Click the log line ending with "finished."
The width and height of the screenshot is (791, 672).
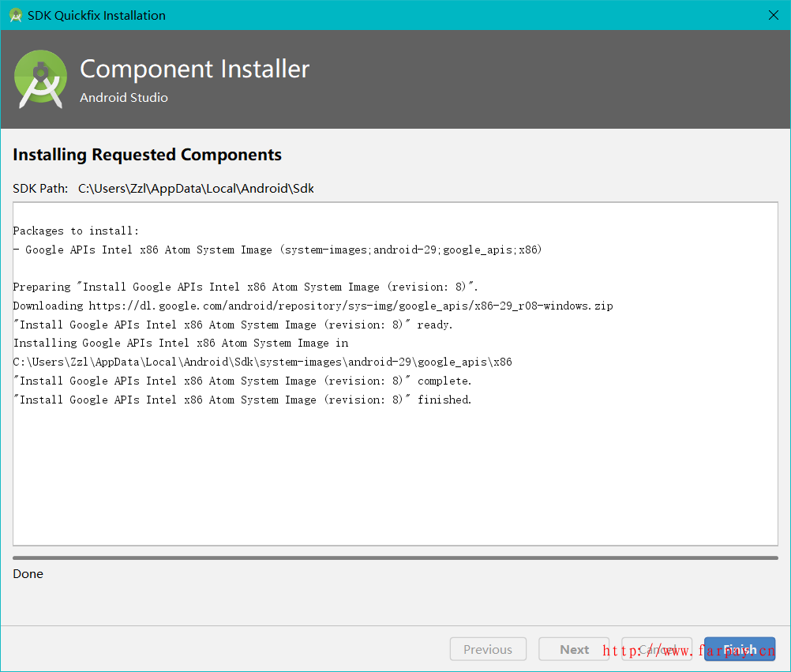point(242,400)
